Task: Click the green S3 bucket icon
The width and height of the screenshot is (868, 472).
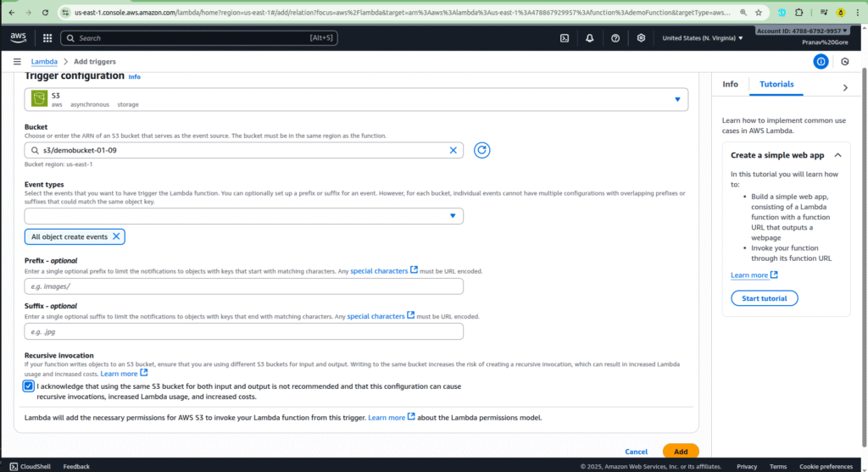Action: coord(39,98)
